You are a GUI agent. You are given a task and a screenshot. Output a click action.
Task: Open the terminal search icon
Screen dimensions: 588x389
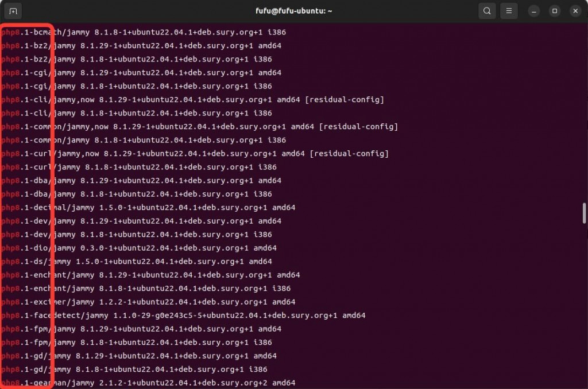tap(487, 11)
